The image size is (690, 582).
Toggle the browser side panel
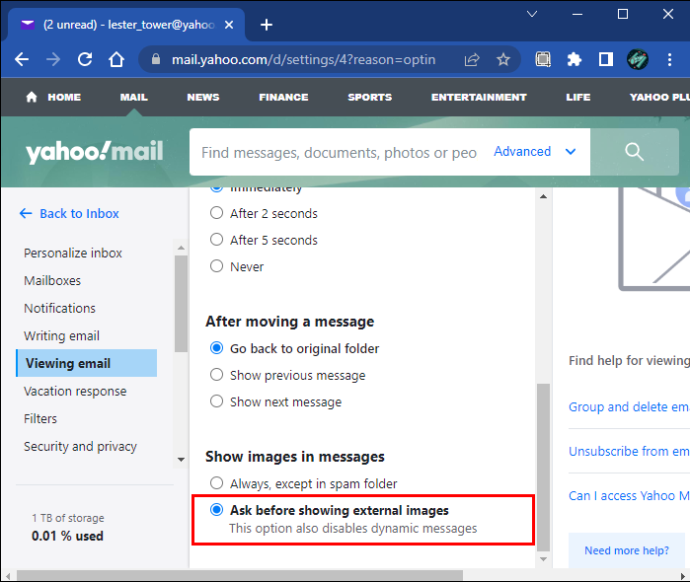[x=606, y=59]
